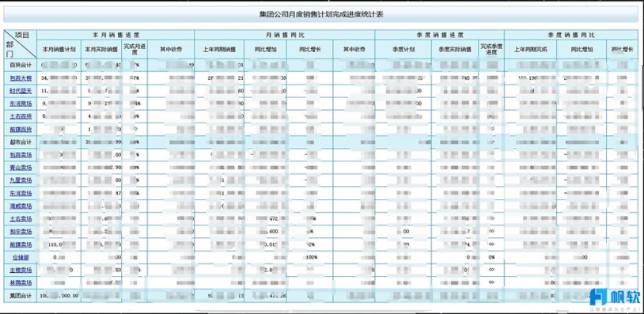The height and width of the screenshot is (314, 644).
Task: Select the 上年同期完成 column header
Action: pyautogui.click(x=531, y=49)
